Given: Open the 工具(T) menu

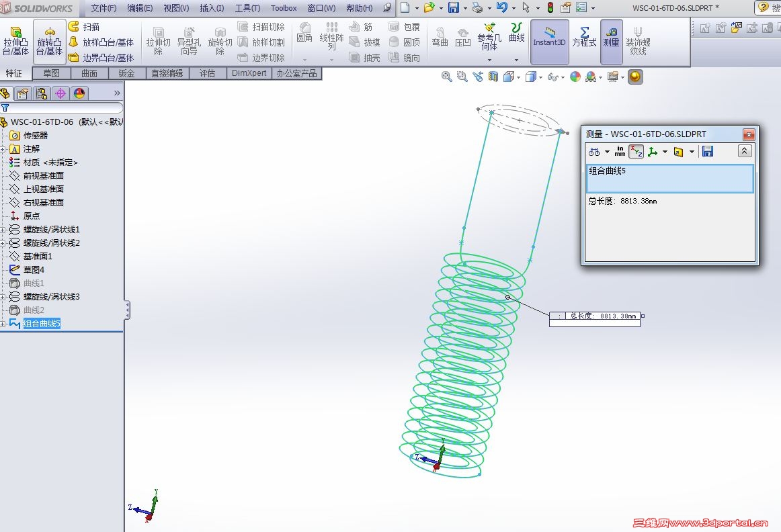Looking at the screenshot, I should (247, 8).
